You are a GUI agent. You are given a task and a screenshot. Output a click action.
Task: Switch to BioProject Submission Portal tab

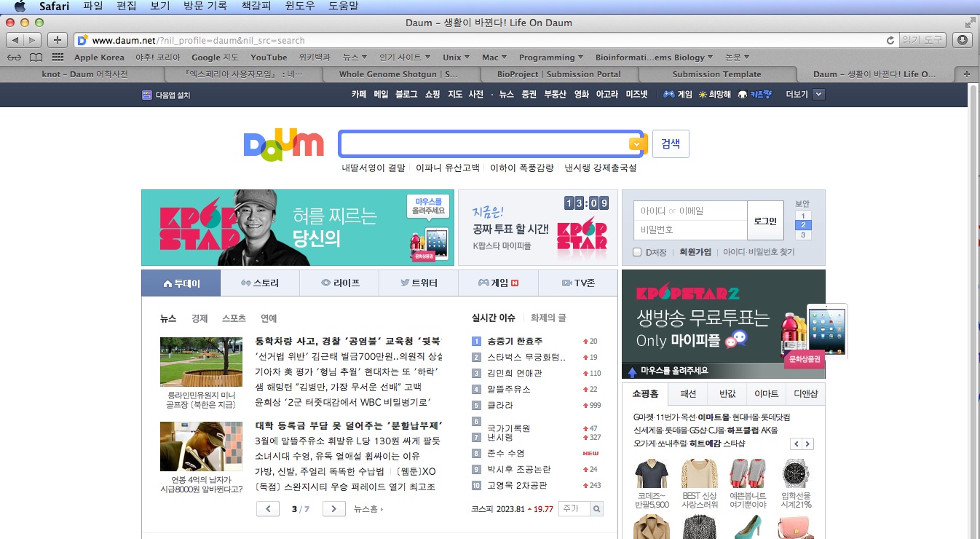click(x=559, y=74)
